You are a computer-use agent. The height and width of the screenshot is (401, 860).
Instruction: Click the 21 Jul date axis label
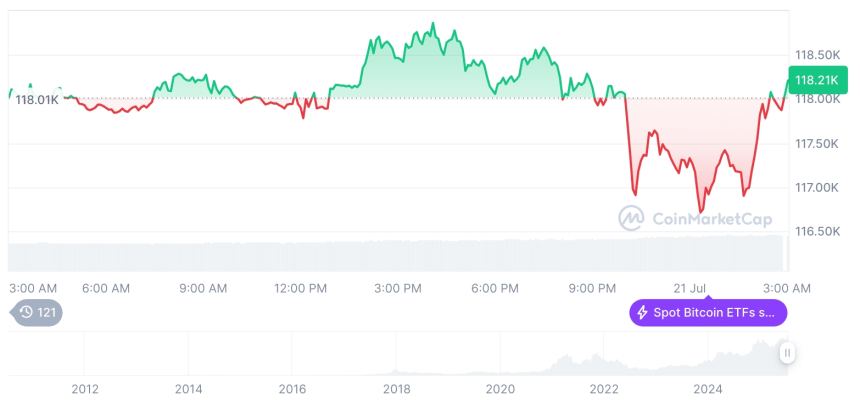click(x=690, y=288)
